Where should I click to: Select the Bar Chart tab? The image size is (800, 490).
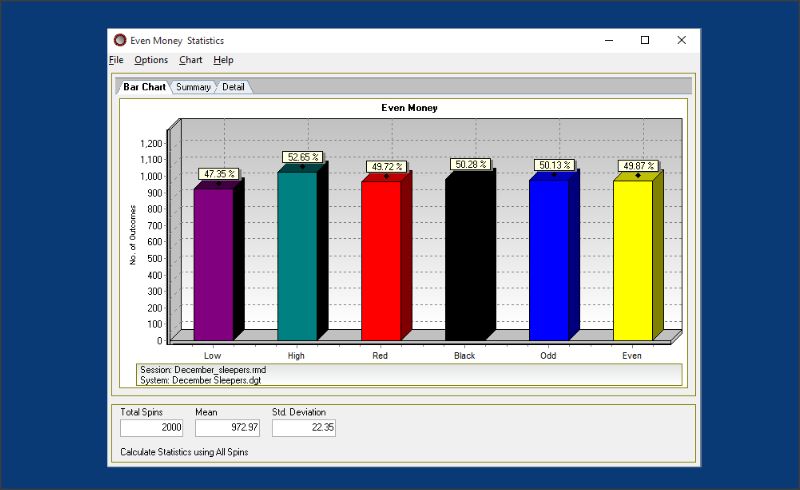144,87
